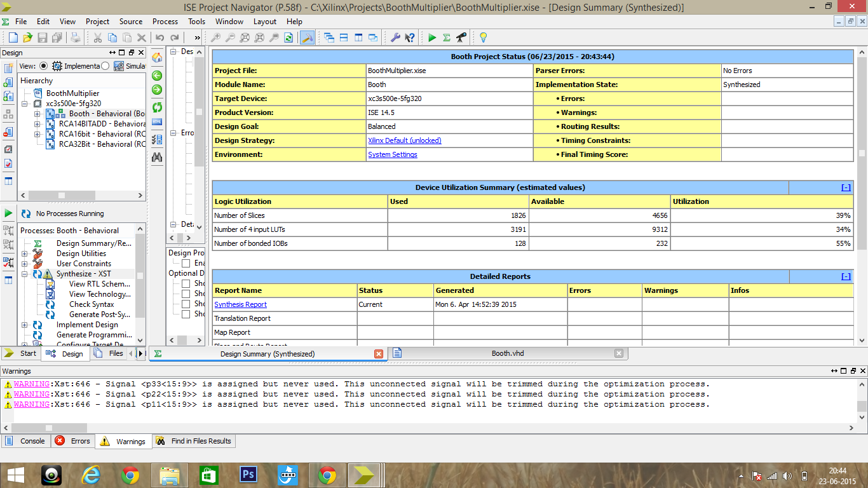
Task: Open the Process menu
Action: point(165,21)
